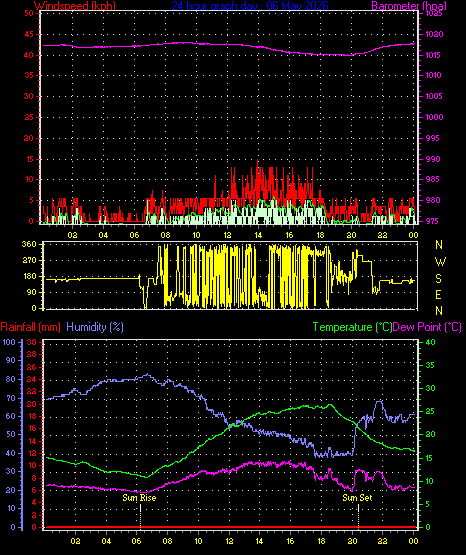Viewport: 466px width, 555px height.
Task: Click the 1005 barometer axis value
Action: (433, 96)
